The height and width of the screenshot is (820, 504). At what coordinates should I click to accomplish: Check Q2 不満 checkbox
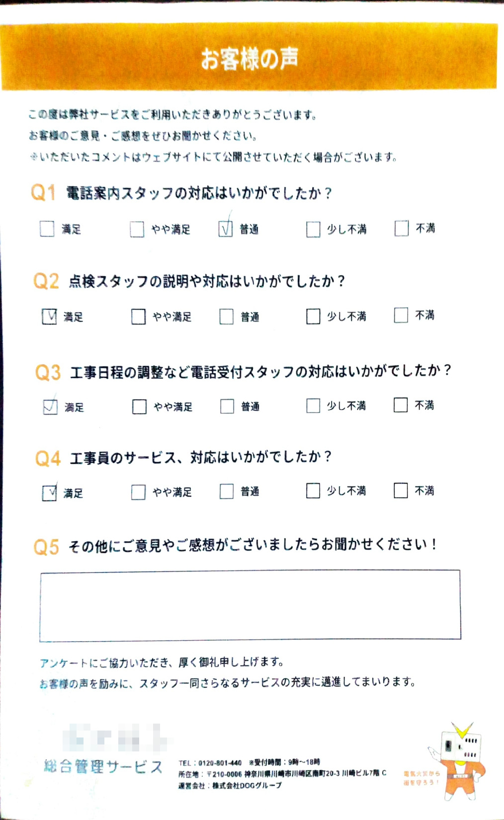click(x=401, y=315)
